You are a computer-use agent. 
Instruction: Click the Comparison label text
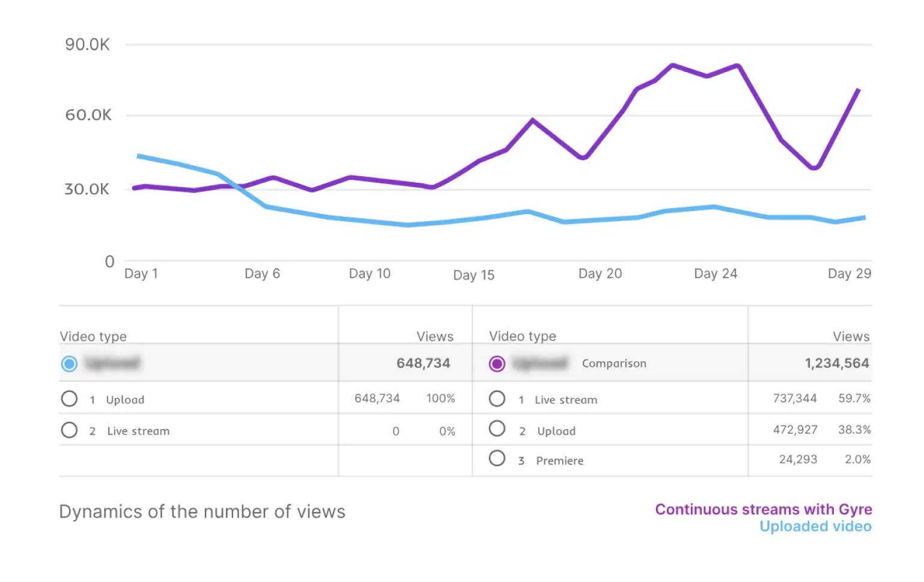point(614,363)
